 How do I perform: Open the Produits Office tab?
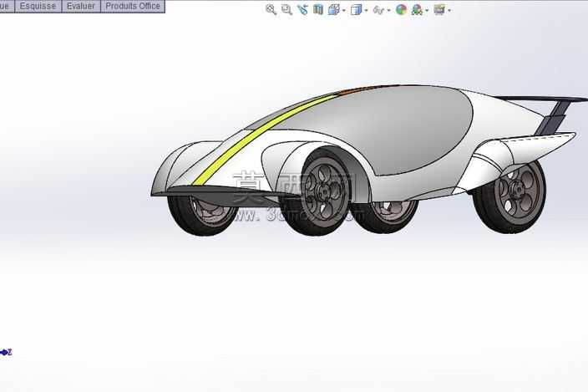coord(133,6)
